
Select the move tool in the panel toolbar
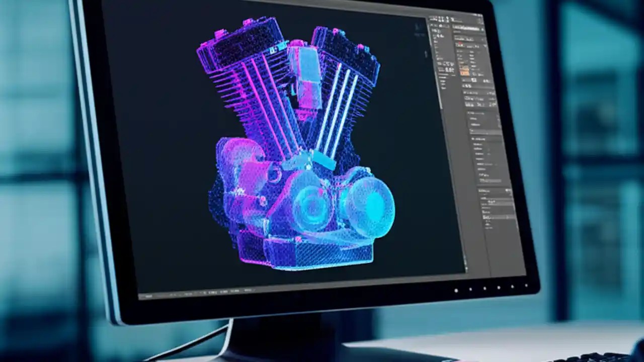click(432, 19)
